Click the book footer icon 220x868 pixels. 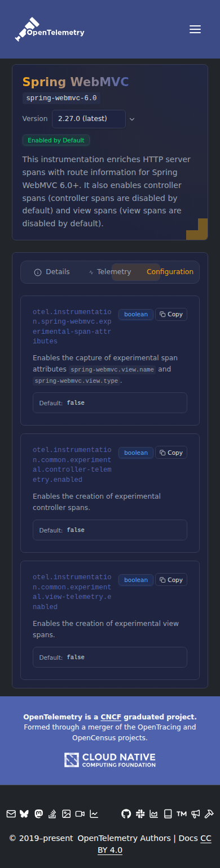point(168,813)
